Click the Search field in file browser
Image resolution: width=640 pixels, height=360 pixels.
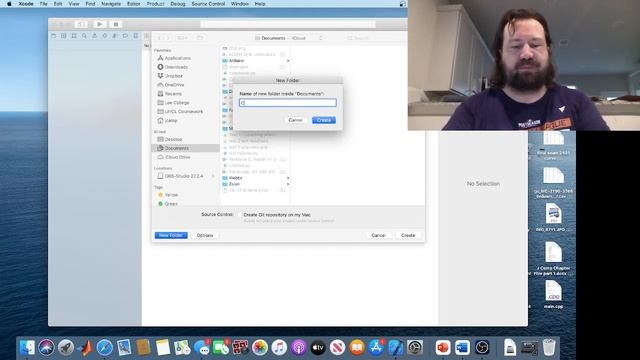[x=375, y=38]
